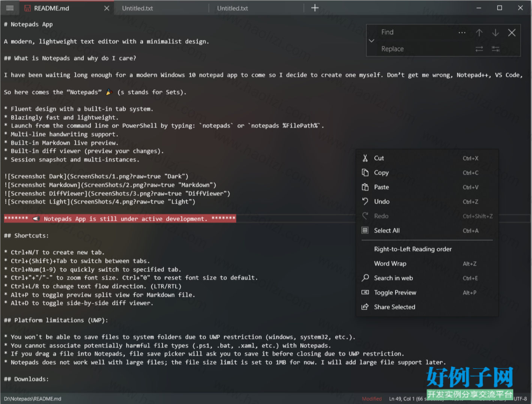Screen dimensions: 532x404
Task: Click the "Session snapshot and multi-instances." line
Action: coord(72,160)
